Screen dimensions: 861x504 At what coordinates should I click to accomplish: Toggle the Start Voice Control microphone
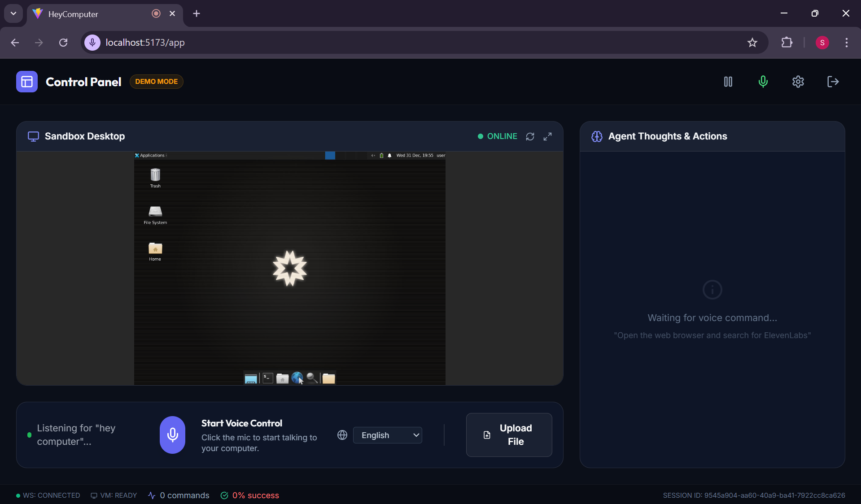172,434
